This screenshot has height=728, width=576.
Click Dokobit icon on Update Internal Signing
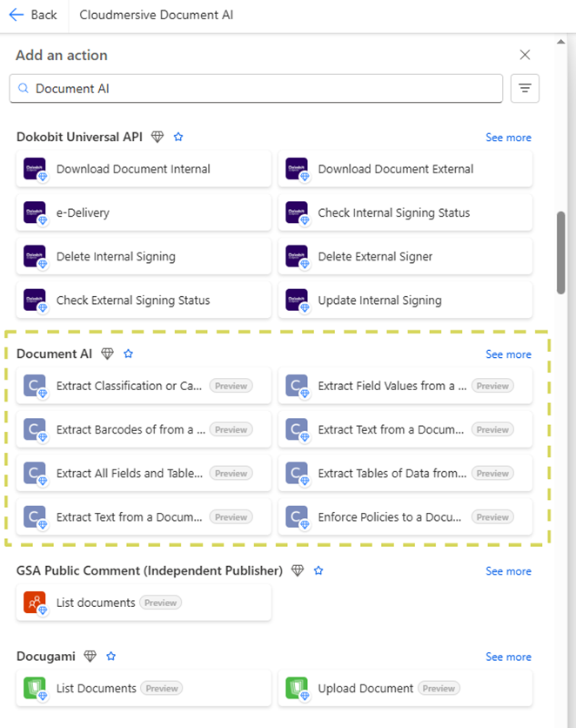click(297, 300)
